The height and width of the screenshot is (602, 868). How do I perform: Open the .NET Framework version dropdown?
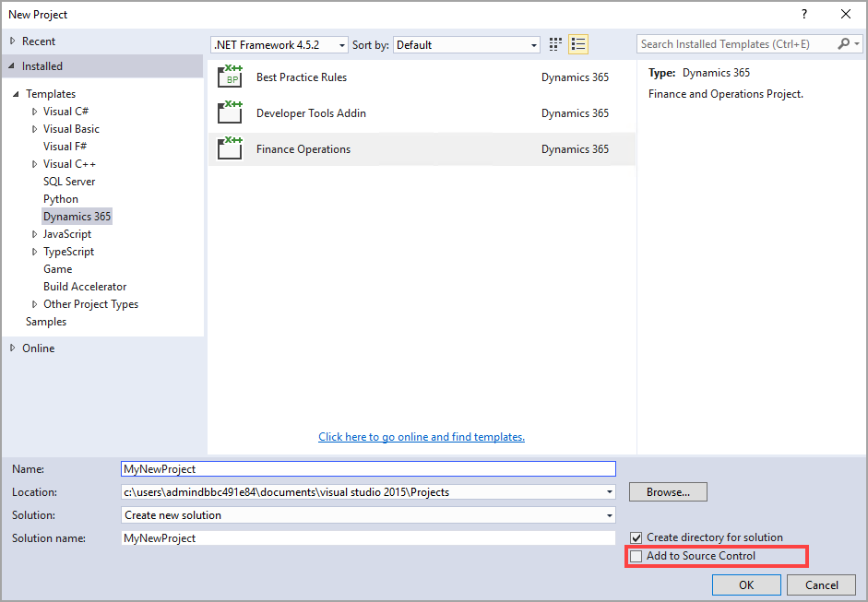pyautogui.click(x=279, y=45)
